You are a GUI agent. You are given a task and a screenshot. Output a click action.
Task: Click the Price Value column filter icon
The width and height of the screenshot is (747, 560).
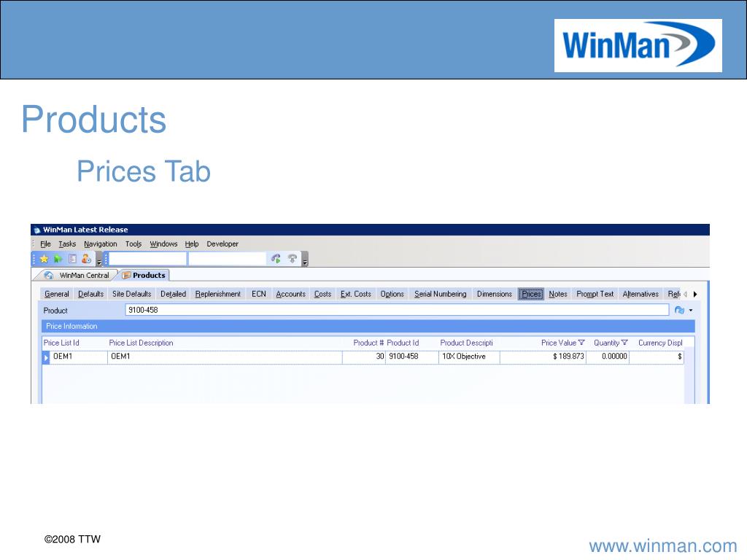coord(581,343)
